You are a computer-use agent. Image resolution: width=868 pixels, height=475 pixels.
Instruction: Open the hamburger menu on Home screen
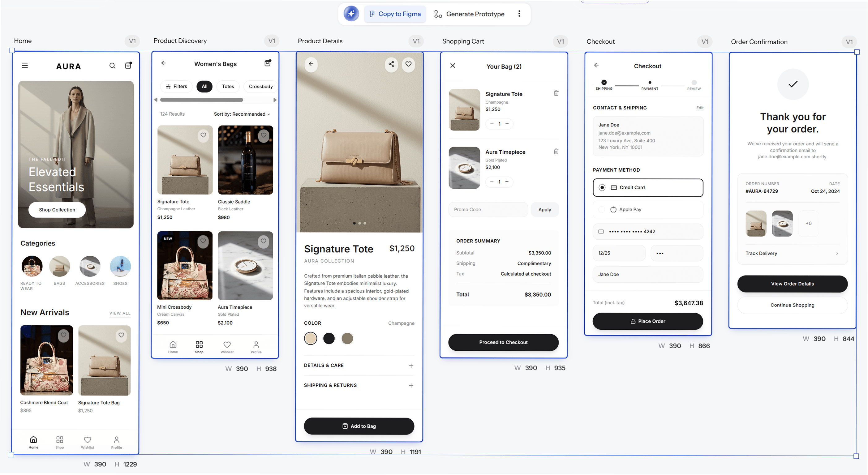coord(25,66)
